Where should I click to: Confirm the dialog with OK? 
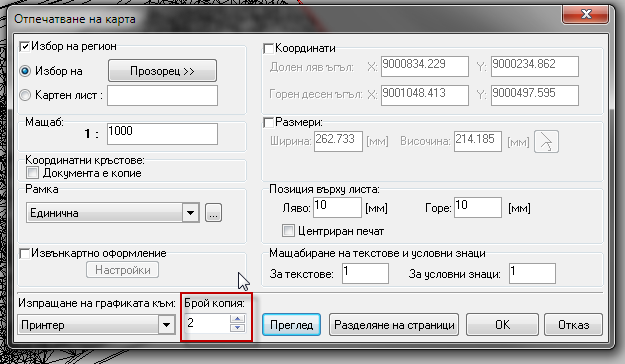pos(502,325)
